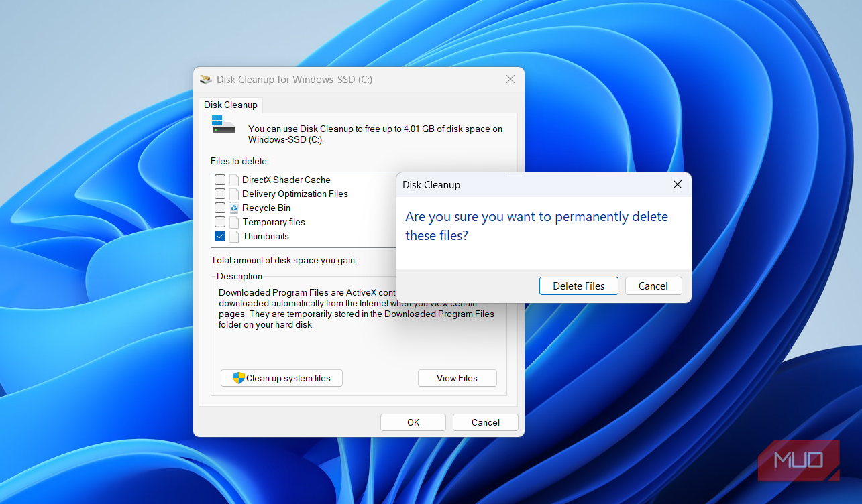Viewport: 862px width, 504px height.
Task: Tick the Recycle Bin checkbox
Action: point(220,208)
